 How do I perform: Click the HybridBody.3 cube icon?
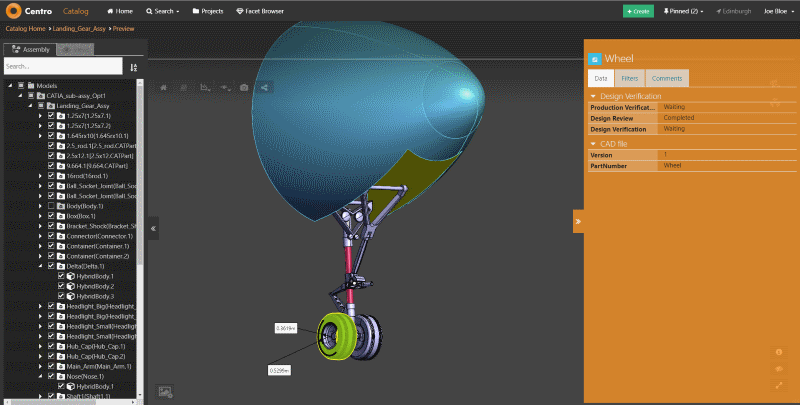pos(71,296)
